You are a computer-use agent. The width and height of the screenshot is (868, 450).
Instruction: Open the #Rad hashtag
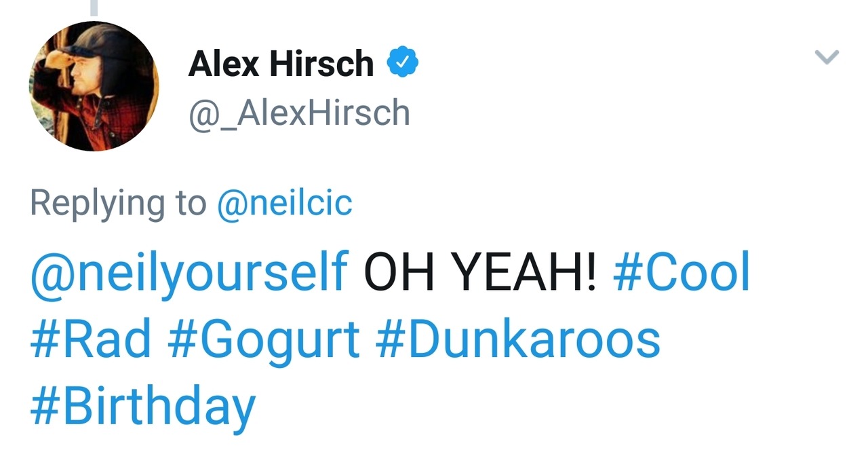click(91, 339)
